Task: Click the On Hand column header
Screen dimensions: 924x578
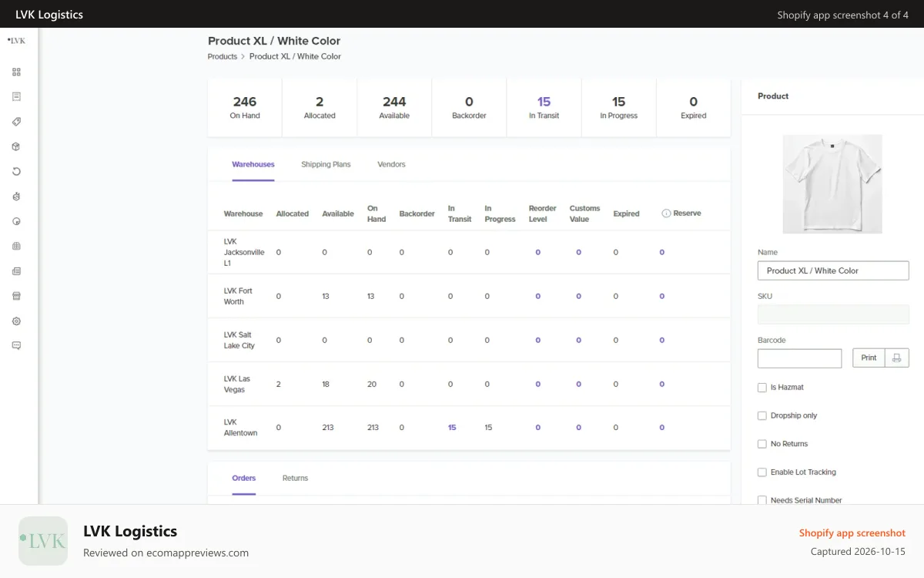Action: tap(377, 213)
